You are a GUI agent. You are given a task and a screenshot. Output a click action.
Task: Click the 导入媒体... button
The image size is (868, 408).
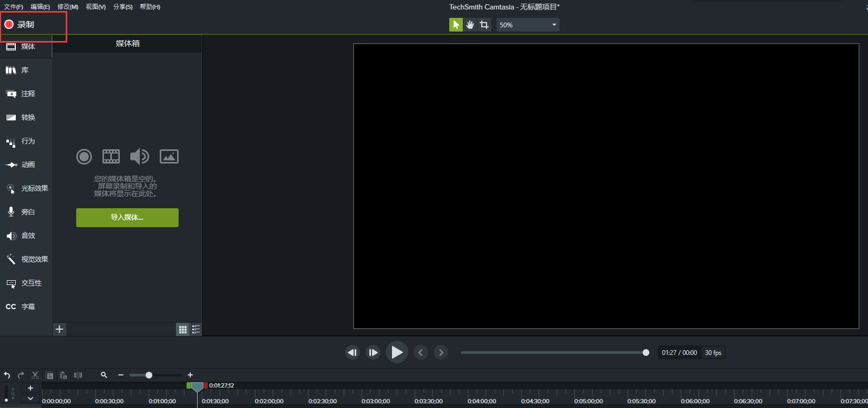pyautogui.click(x=127, y=218)
